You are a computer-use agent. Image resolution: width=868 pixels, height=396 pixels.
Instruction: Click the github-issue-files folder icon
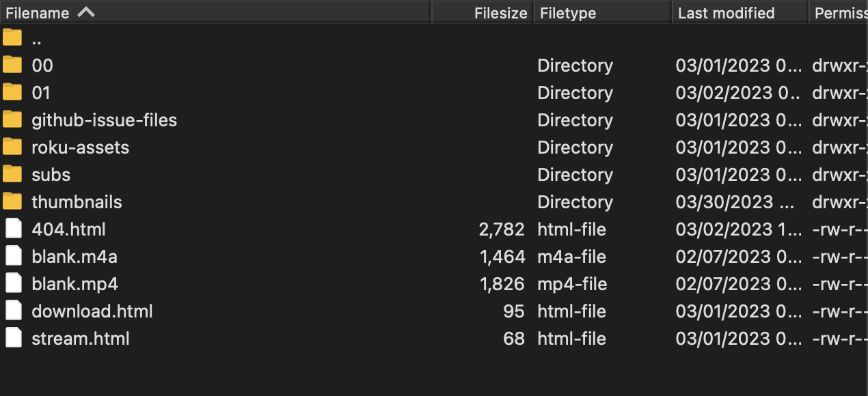[12, 119]
